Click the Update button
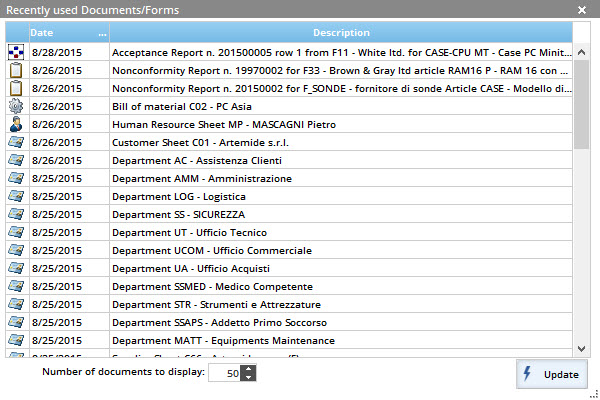 [x=551, y=374]
